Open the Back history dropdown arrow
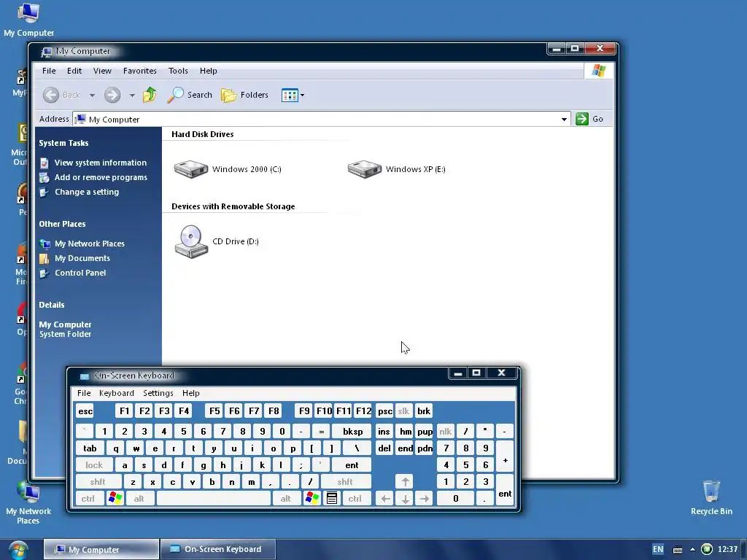The width and height of the screenshot is (747, 560). [x=92, y=96]
